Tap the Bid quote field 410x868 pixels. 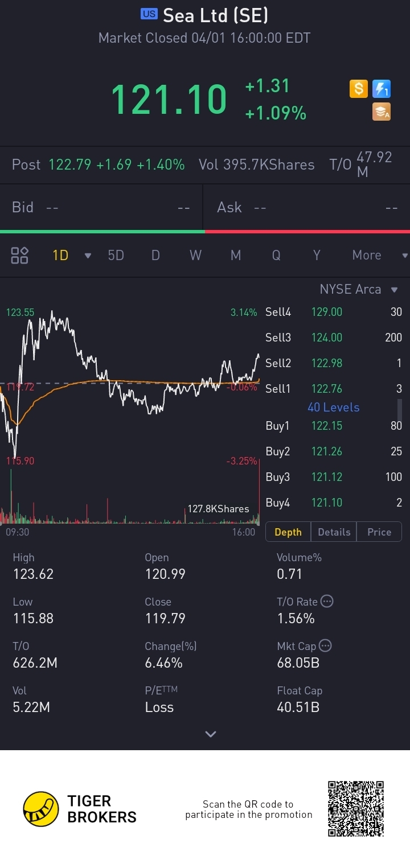pos(101,207)
